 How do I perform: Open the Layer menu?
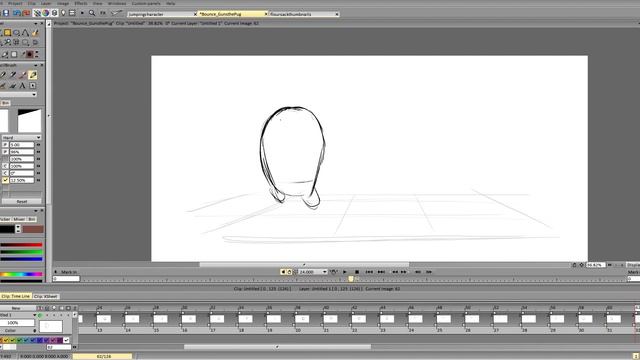tap(46, 3)
